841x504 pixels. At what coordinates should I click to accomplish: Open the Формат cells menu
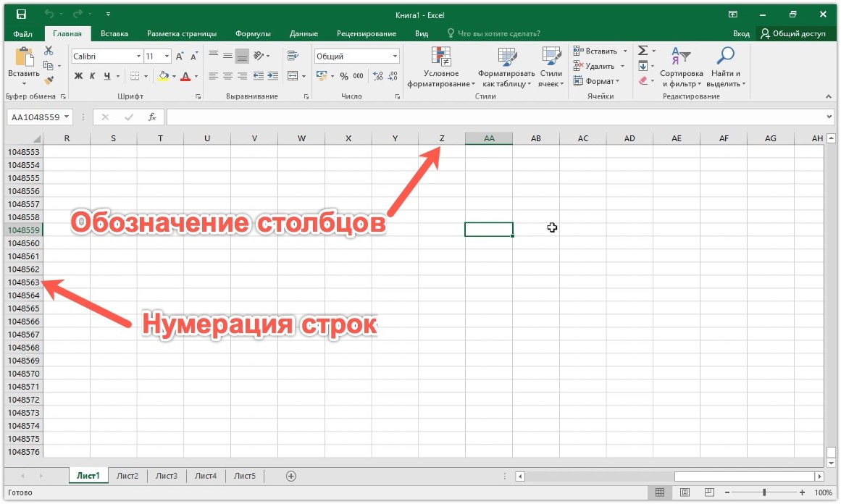coord(596,81)
